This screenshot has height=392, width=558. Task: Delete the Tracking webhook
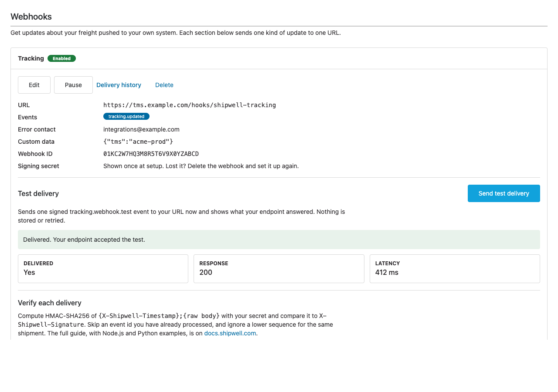point(164,85)
